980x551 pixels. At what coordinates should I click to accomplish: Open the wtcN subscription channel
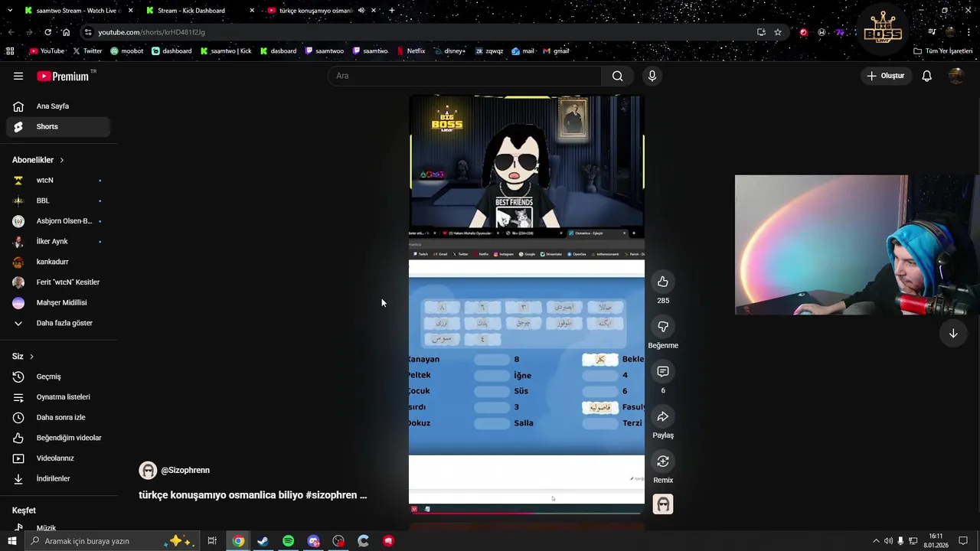(58, 181)
